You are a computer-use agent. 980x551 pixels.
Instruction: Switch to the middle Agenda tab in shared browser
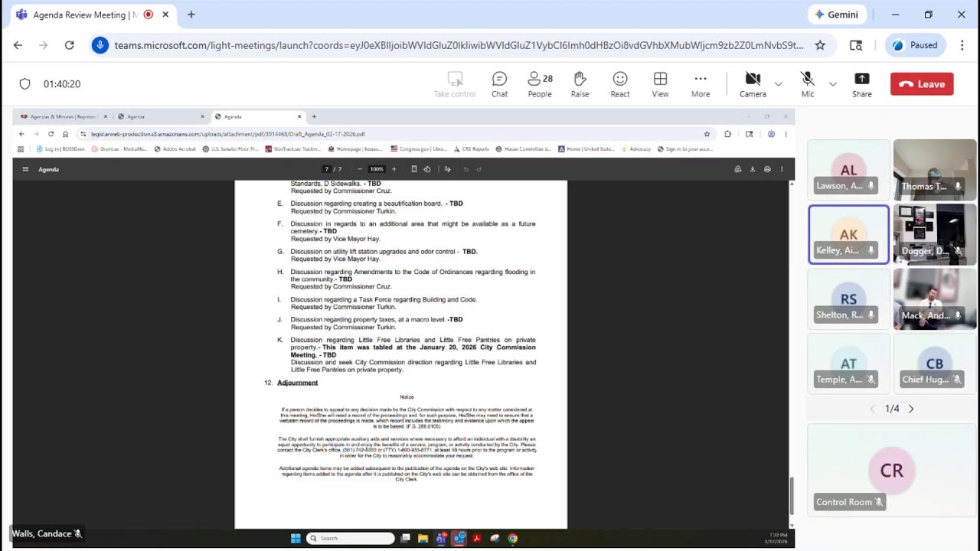click(159, 116)
